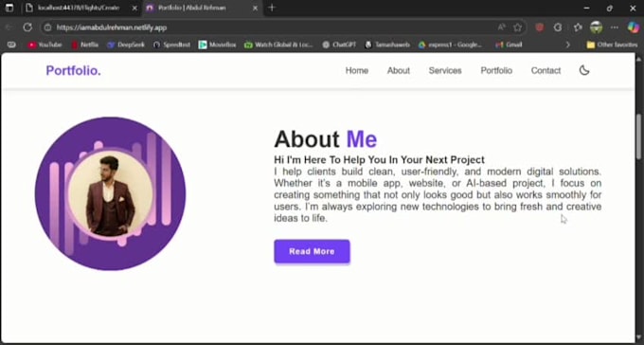The height and width of the screenshot is (345, 644).
Task: Click the browser refresh extension icon
Action: pos(558,27)
